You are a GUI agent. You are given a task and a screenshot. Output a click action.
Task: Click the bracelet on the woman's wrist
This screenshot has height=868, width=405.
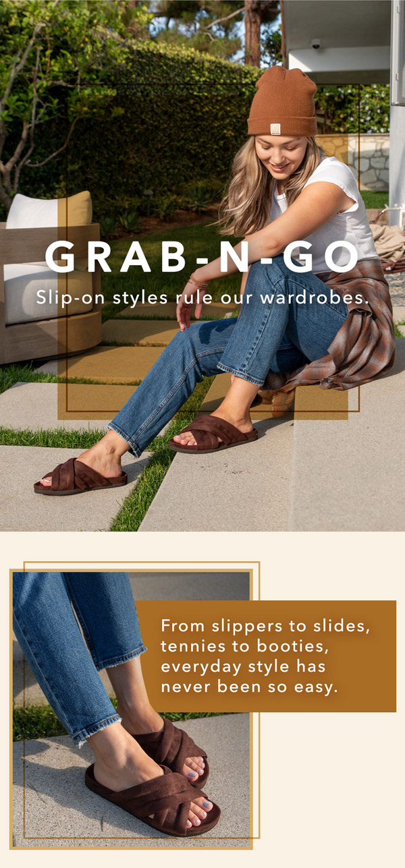click(x=198, y=282)
